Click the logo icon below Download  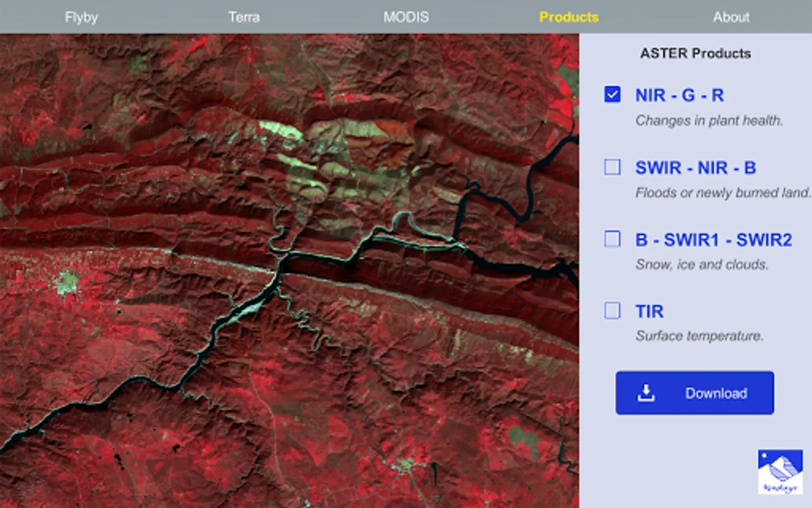pyautogui.click(x=780, y=472)
